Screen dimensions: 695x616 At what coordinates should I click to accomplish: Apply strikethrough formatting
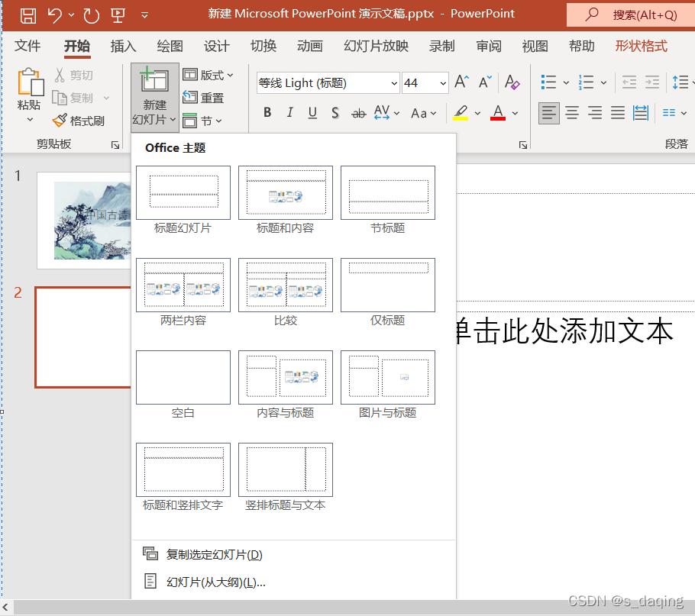(x=358, y=112)
